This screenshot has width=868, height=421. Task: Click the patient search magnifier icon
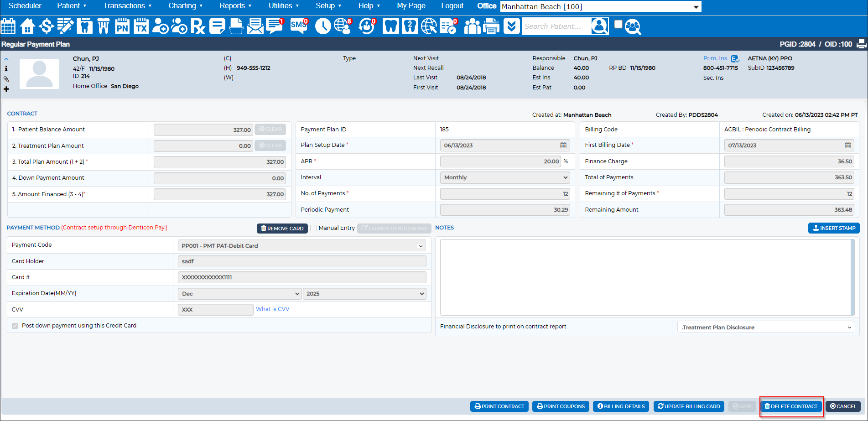tap(600, 26)
